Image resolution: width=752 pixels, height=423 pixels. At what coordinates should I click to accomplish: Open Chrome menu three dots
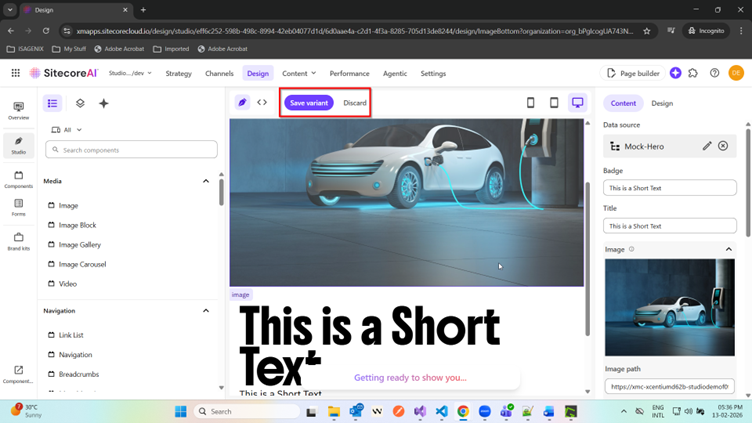point(741,31)
